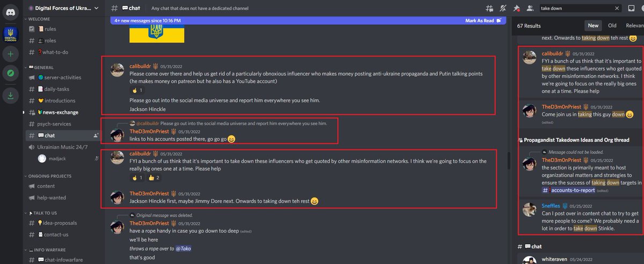The image size is (644, 264).
Task: Select the New search results tab
Action: (x=593, y=25)
